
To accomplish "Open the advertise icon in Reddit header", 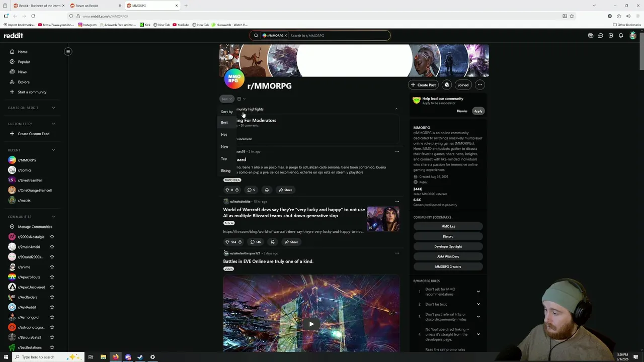I will [x=590, y=36].
